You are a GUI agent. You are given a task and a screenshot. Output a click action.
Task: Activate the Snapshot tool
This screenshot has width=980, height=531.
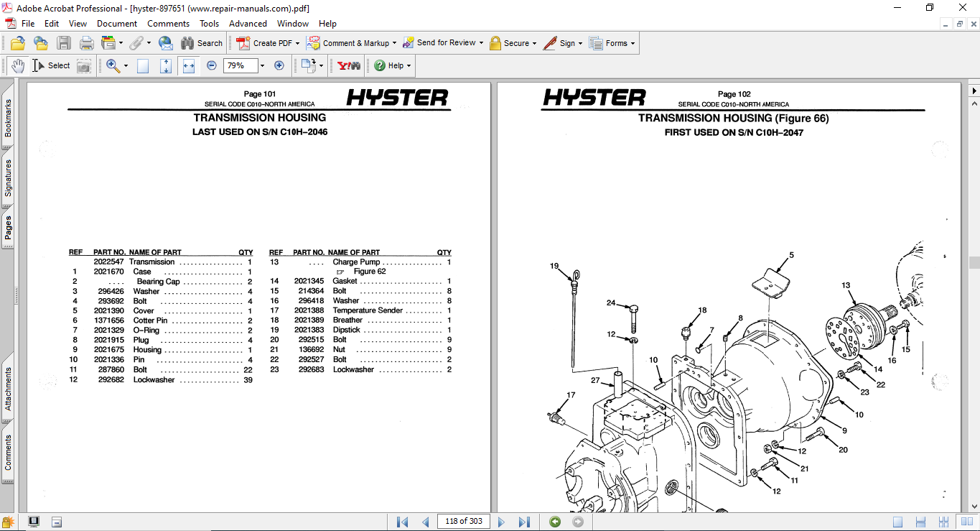(x=85, y=65)
